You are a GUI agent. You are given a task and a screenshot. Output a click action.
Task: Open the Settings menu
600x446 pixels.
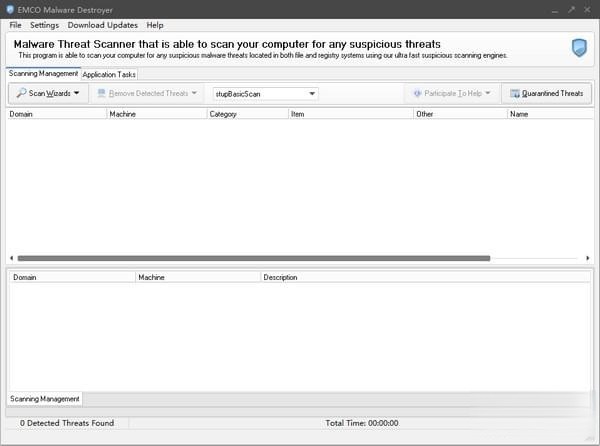pyautogui.click(x=44, y=25)
